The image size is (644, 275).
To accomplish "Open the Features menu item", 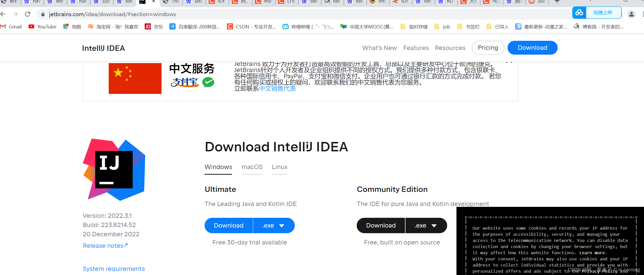I will (x=416, y=48).
